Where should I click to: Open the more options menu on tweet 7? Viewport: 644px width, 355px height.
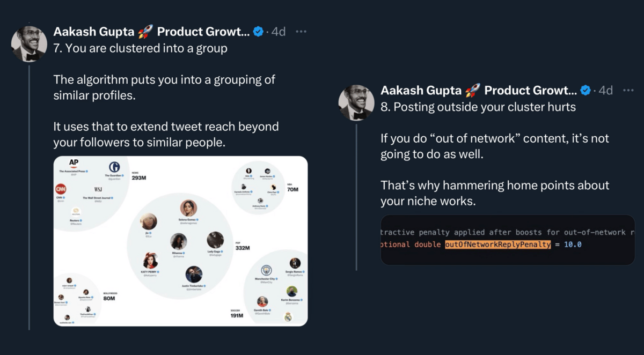pos(303,32)
